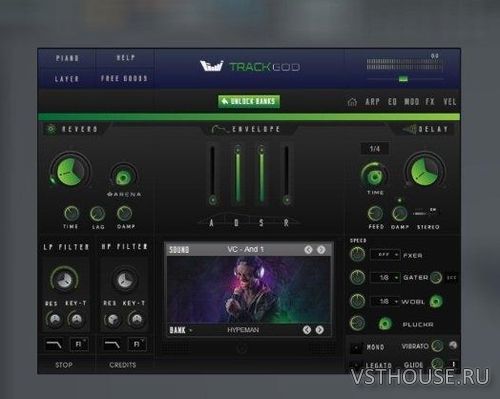500x399 pixels.
Task: Open the Gater 1/8 rate dropdown
Action: click(x=385, y=277)
